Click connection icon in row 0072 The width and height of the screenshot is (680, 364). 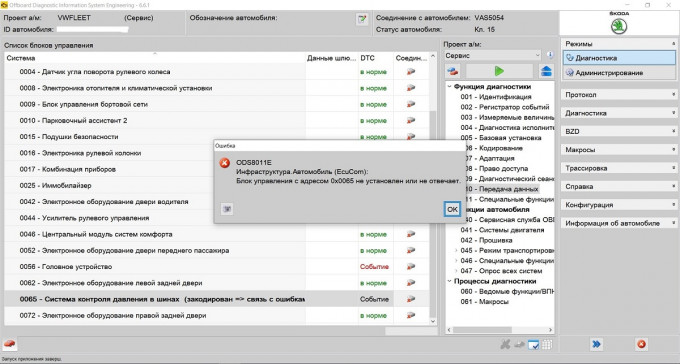pos(411,315)
